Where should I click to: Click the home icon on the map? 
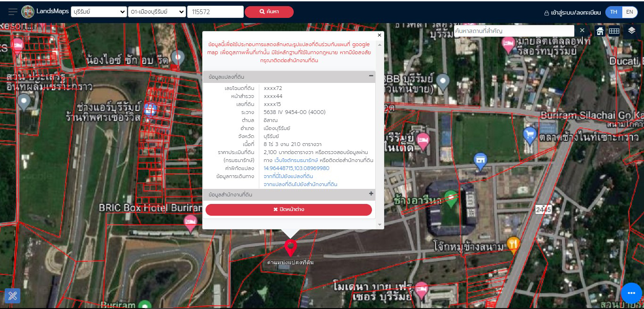tap(600, 31)
